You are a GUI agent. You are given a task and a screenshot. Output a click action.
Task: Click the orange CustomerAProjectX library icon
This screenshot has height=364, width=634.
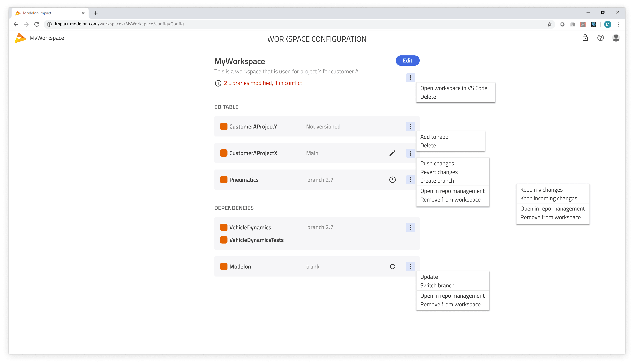coord(223,153)
